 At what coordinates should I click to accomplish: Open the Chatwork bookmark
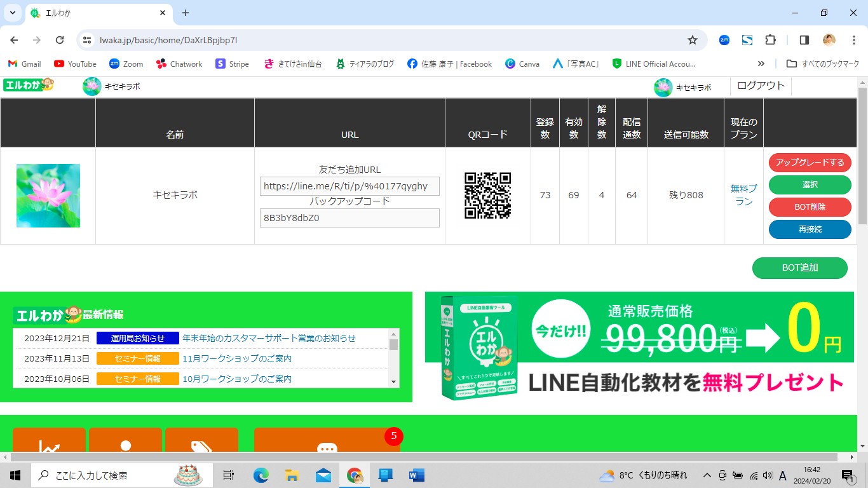179,64
